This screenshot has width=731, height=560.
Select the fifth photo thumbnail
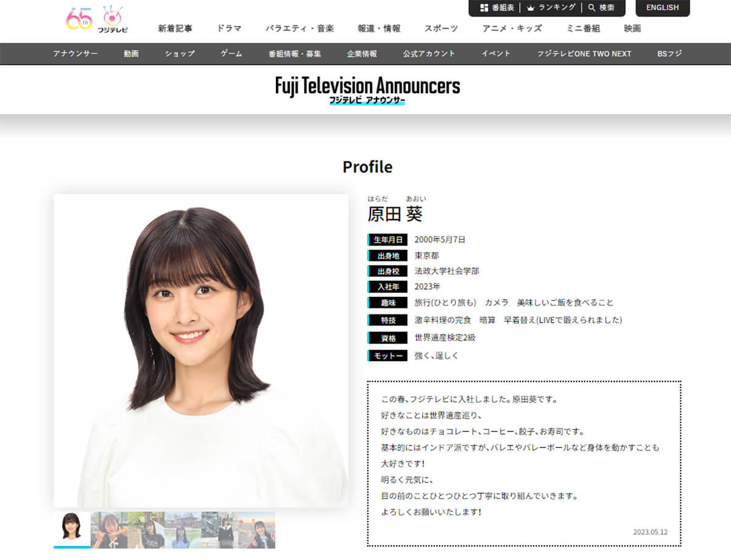click(x=220, y=530)
